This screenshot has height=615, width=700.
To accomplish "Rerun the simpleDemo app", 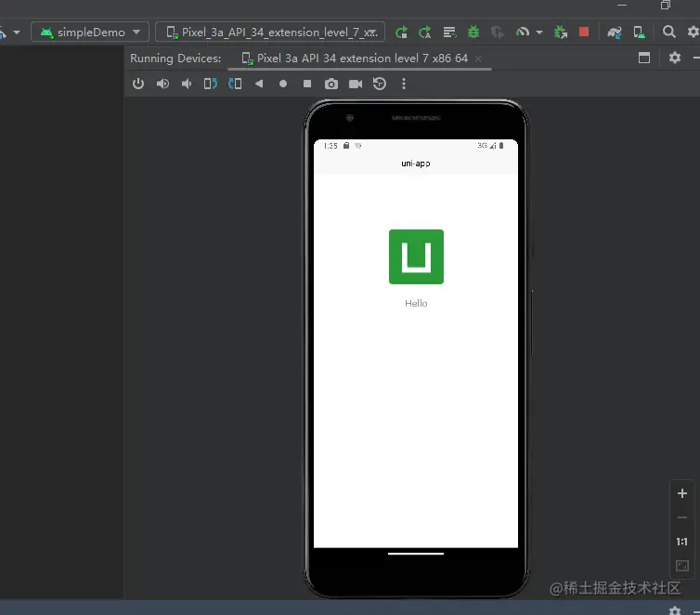I will click(401, 33).
